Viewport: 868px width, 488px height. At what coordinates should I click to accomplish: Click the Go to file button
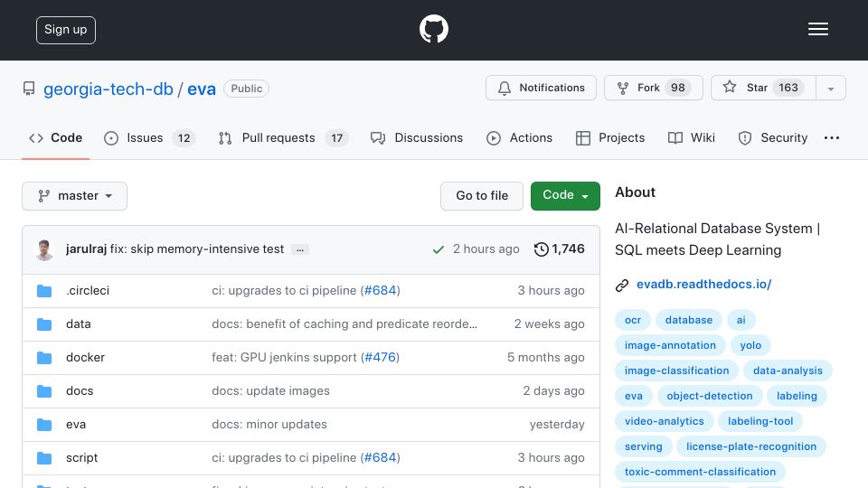pos(482,196)
